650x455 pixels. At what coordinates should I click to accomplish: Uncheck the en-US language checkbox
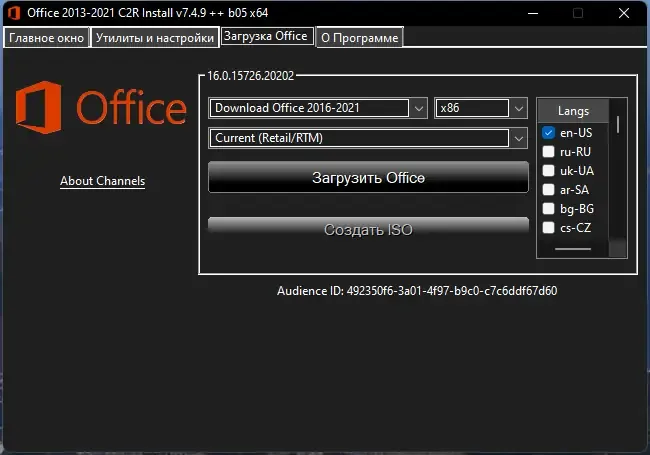(x=548, y=133)
